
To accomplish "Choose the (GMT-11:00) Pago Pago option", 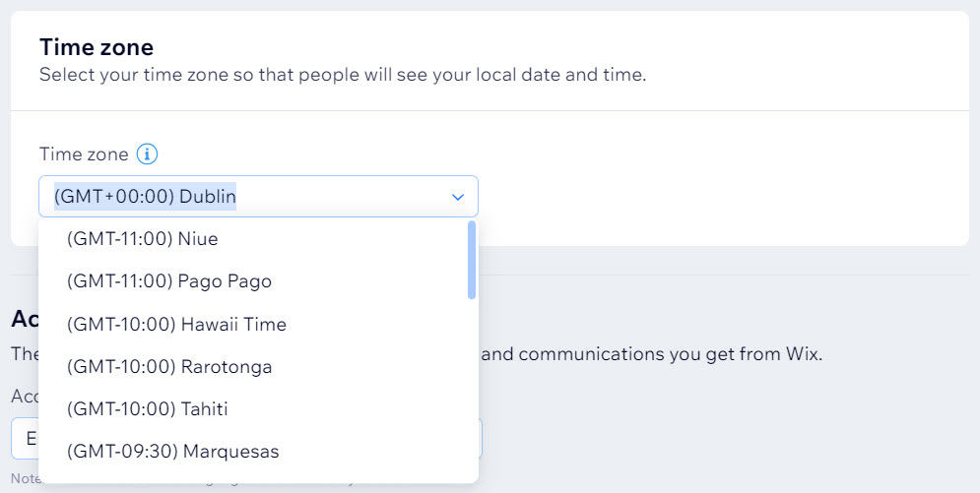I will (253, 280).
